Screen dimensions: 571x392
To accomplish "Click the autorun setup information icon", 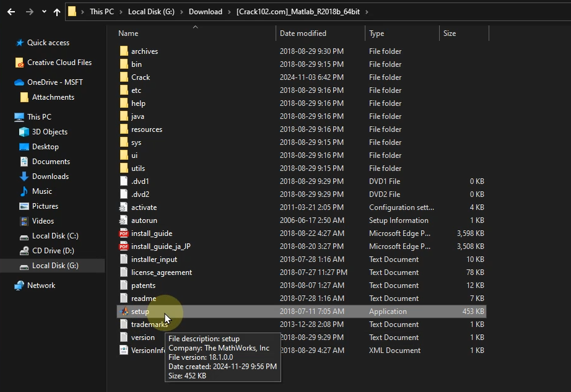I will coord(124,220).
